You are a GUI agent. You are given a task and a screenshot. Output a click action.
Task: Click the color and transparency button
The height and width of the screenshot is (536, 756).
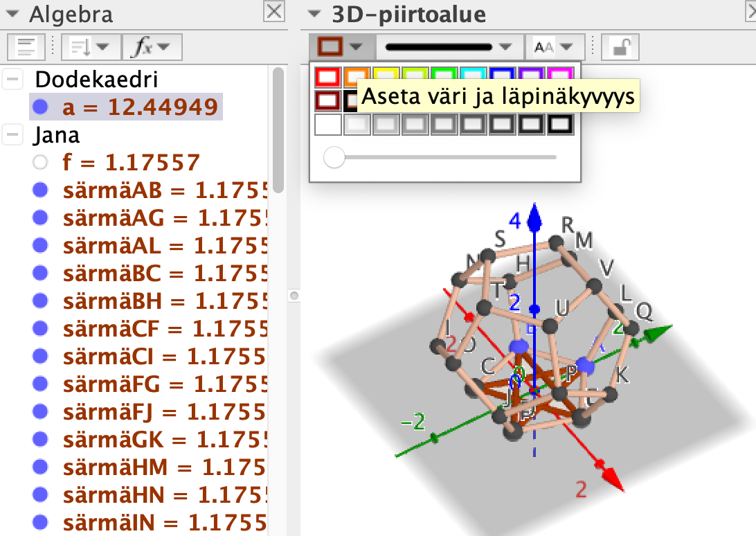(x=339, y=47)
